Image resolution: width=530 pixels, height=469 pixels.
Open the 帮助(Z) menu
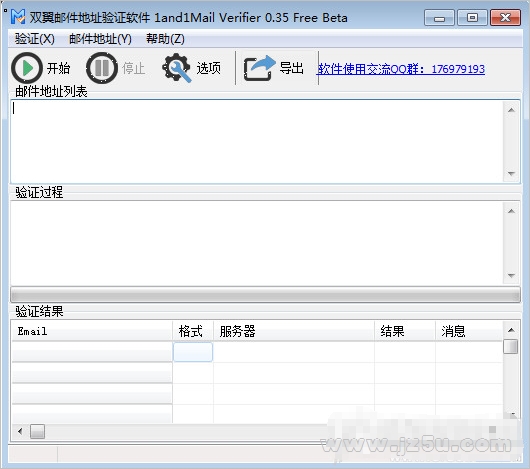(x=165, y=39)
